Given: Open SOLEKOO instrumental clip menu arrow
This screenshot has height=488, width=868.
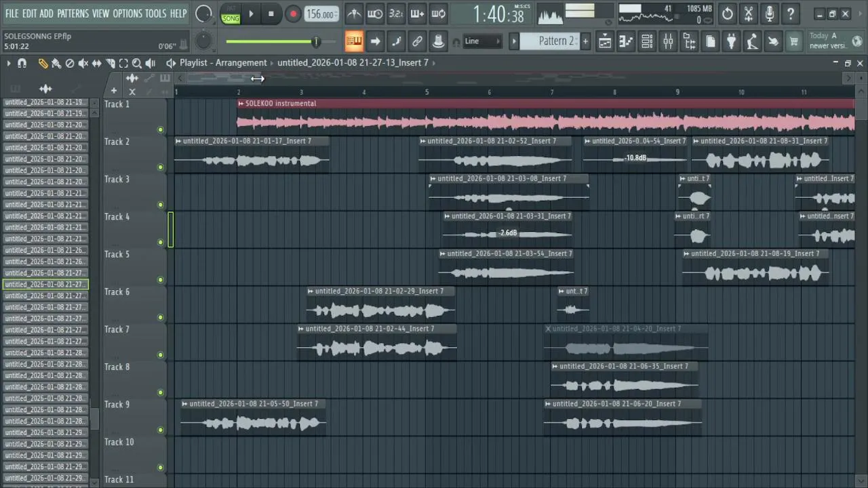Looking at the screenshot, I should [x=241, y=104].
